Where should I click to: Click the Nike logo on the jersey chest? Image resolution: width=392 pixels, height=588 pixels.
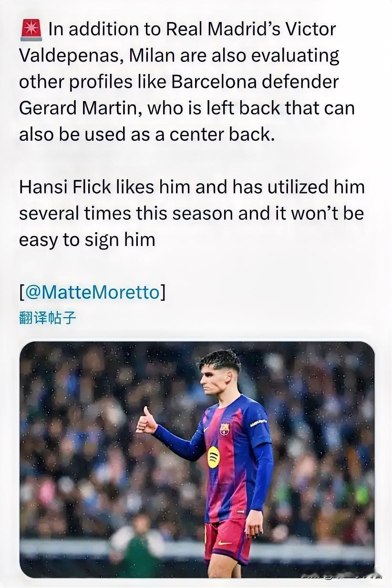[x=205, y=429]
